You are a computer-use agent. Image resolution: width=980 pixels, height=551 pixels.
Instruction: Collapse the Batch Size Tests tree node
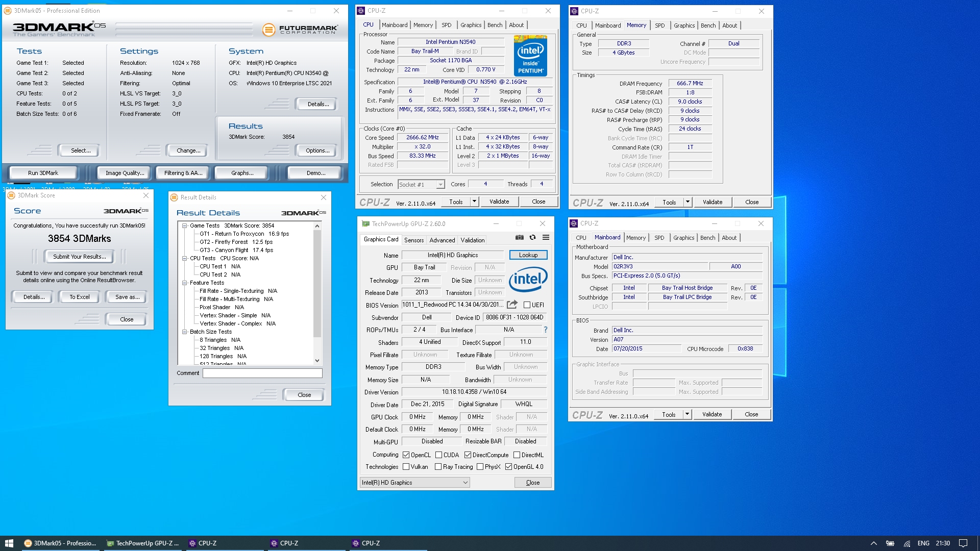coord(185,332)
